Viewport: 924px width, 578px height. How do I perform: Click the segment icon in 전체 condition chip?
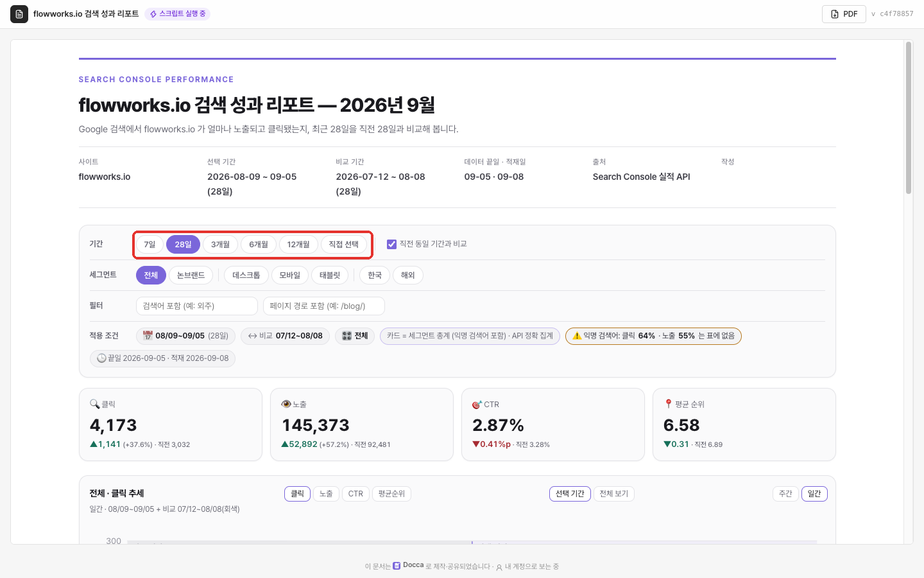click(347, 336)
